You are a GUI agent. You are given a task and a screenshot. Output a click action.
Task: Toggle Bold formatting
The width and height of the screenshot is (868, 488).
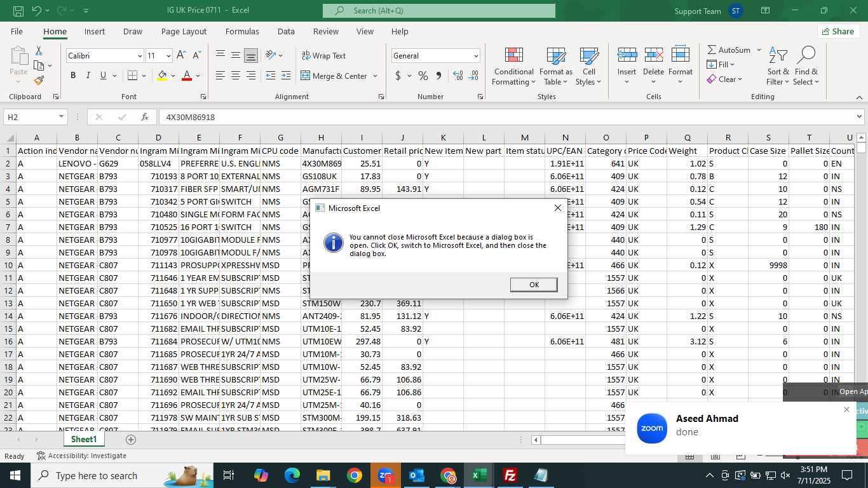[73, 76]
